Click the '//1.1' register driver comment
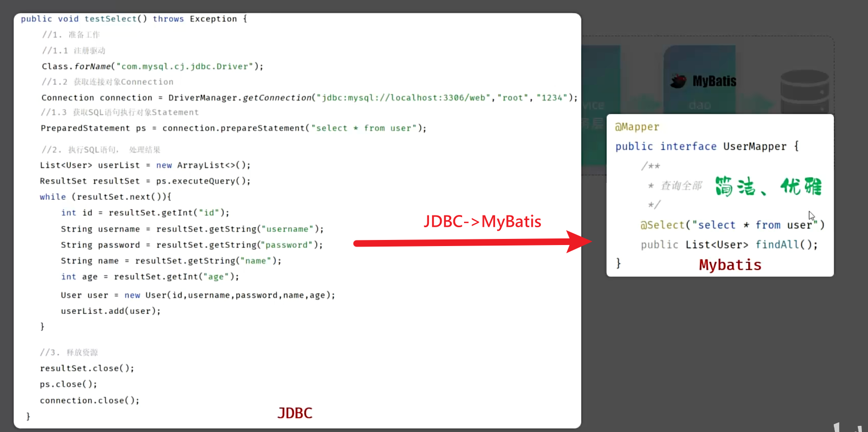 click(x=74, y=50)
